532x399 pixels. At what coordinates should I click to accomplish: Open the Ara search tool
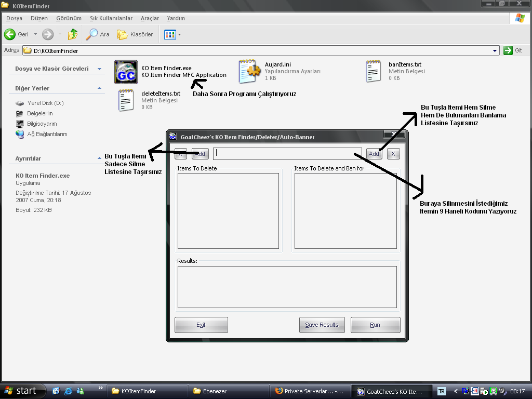98,34
